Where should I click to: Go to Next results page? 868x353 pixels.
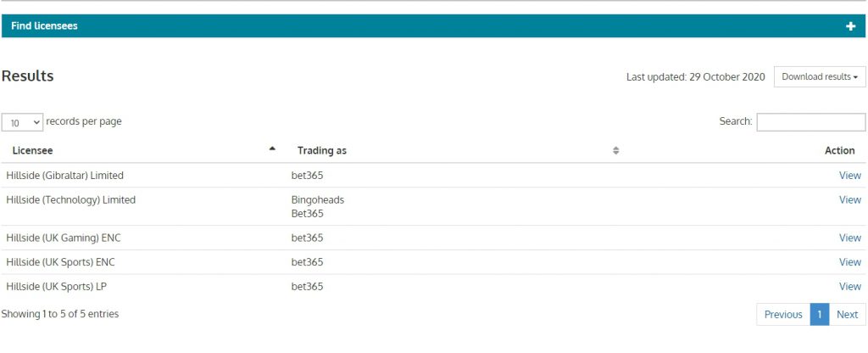(x=847, y=315)
